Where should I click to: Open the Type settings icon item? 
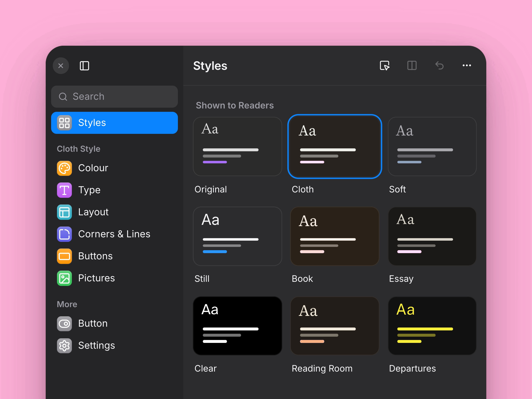point(64,190)
